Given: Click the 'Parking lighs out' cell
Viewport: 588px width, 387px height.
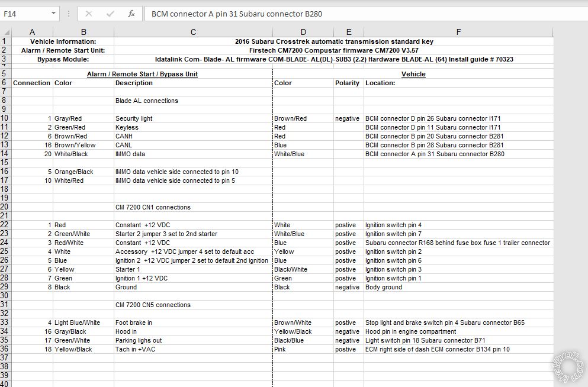Looking at the screenshot, I should click(193, 340).
